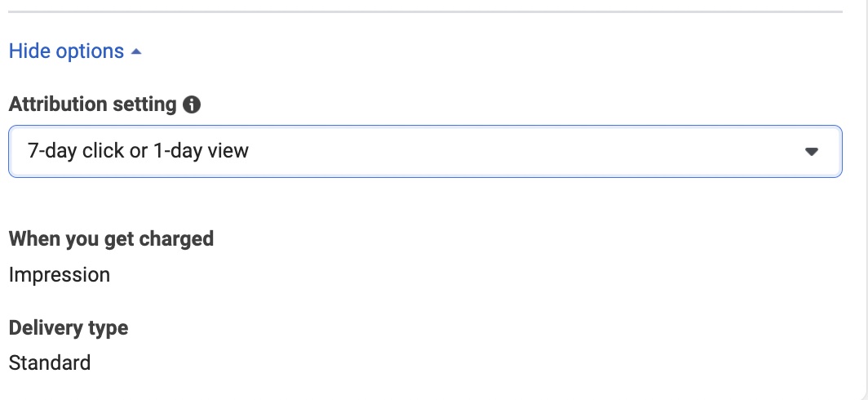
Task: Click the "When you get charged" heading
Action: 111,239
